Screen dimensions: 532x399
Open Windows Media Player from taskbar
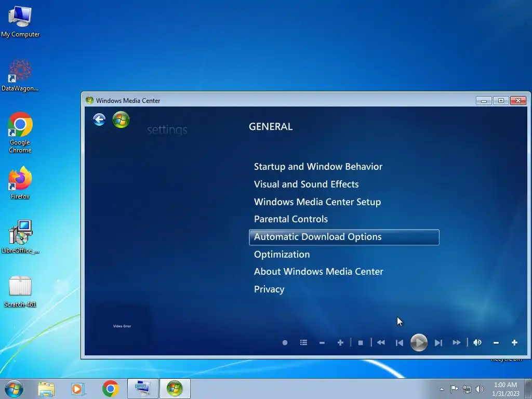(78, 389)
